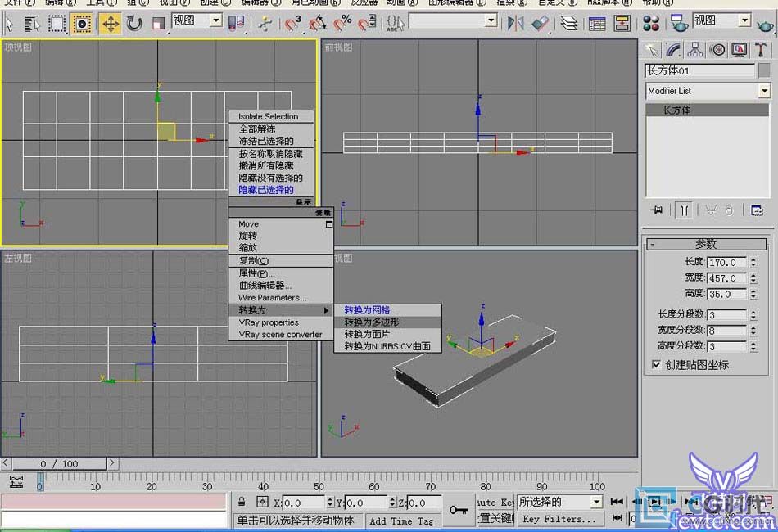Switch to the Hierarchy command panel tab
This screenshot has width=778, height=532.
[x=695, y=50]
